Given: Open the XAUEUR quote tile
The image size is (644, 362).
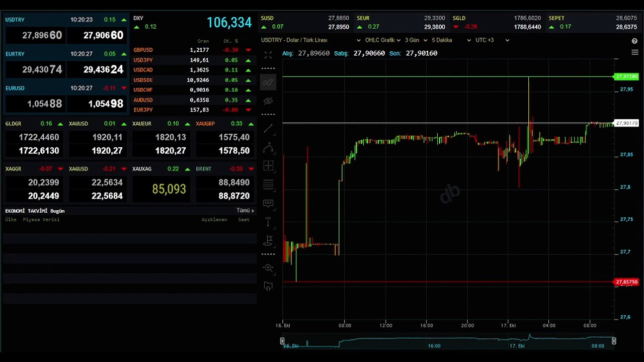Looking at the screenshot, I should 161,139.
